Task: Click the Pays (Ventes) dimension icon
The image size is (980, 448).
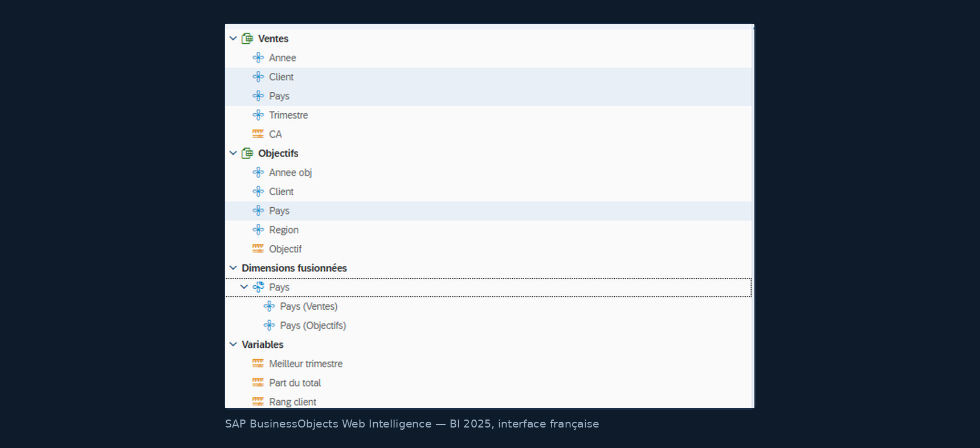Action: tap(269, 306)
